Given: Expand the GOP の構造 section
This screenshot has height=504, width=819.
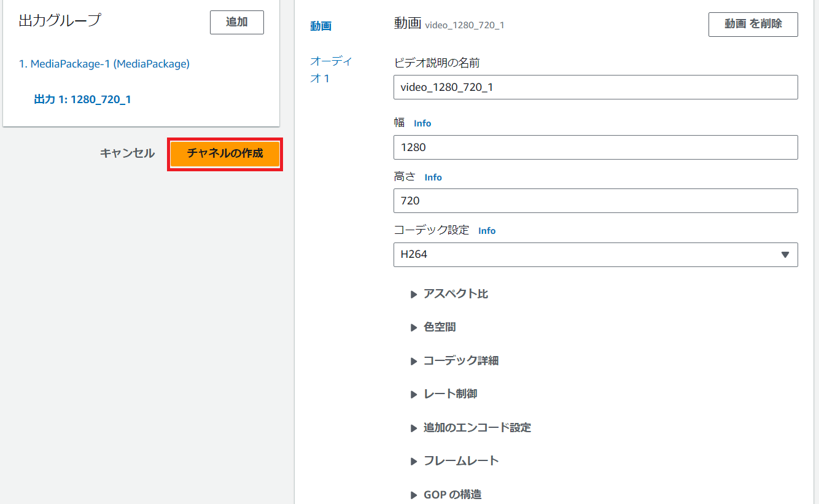Looking at the screenshot, I should pyautogui.click(x=446, y=495).
